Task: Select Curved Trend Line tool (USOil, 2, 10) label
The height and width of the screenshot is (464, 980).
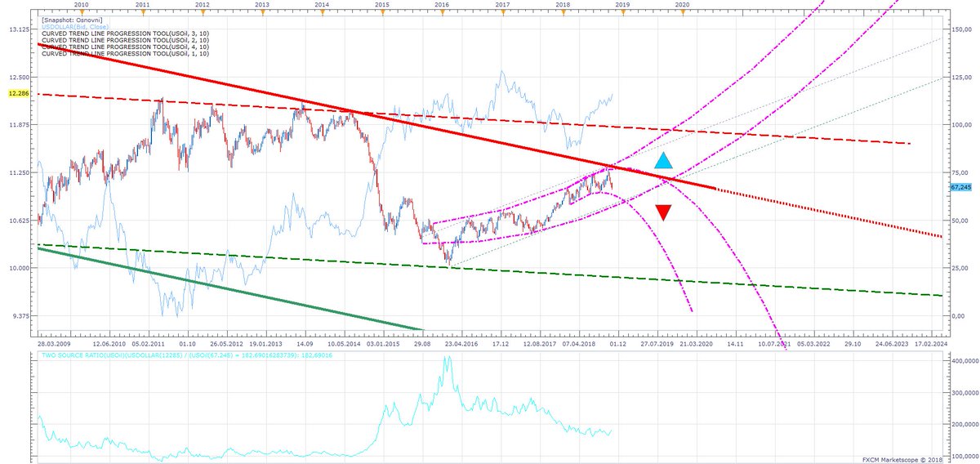Action: point(124,40)
